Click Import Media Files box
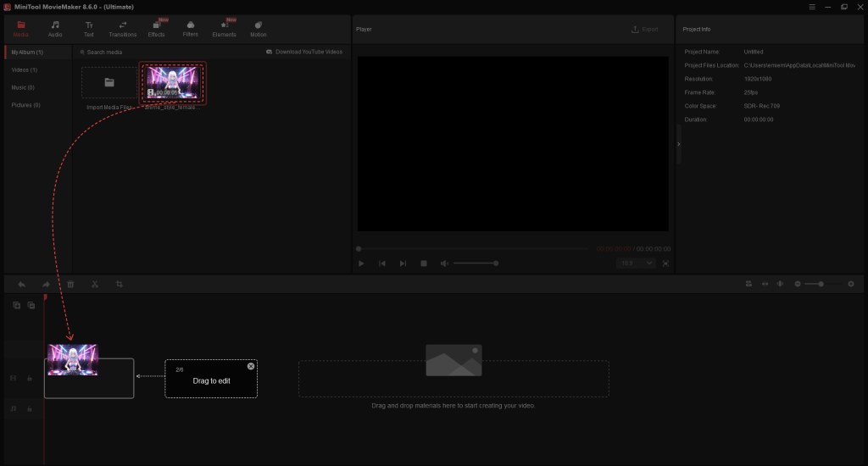 click(108, 83)
